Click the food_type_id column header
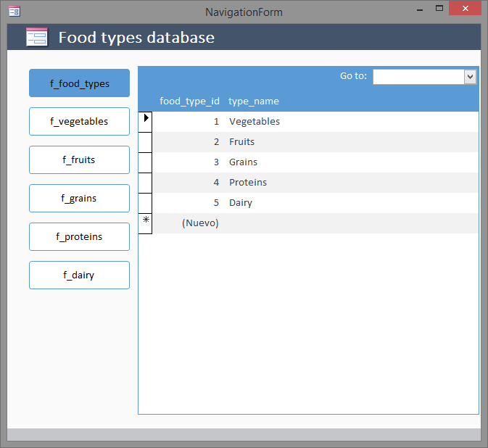The width and height of the screenshot is (488, 448). point(189,101)
